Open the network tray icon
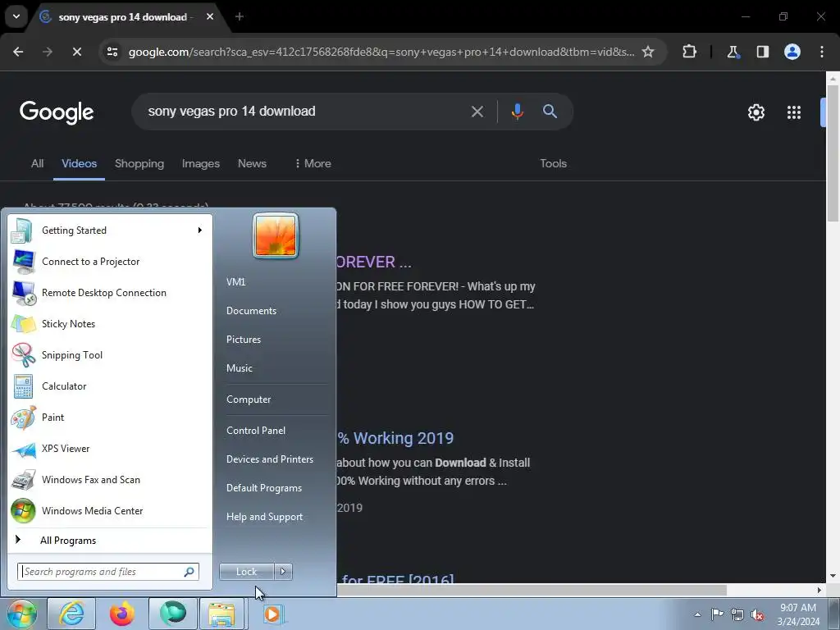 [x=737, y=614]
